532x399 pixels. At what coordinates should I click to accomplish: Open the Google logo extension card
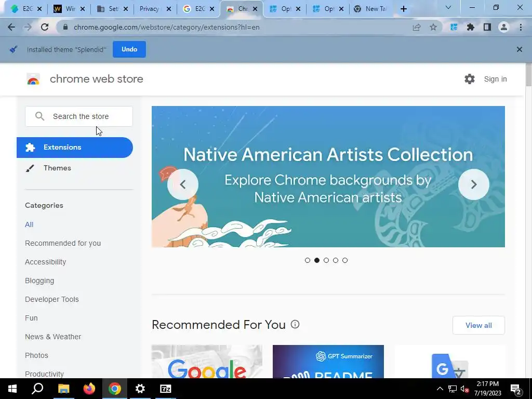[207, 362]
